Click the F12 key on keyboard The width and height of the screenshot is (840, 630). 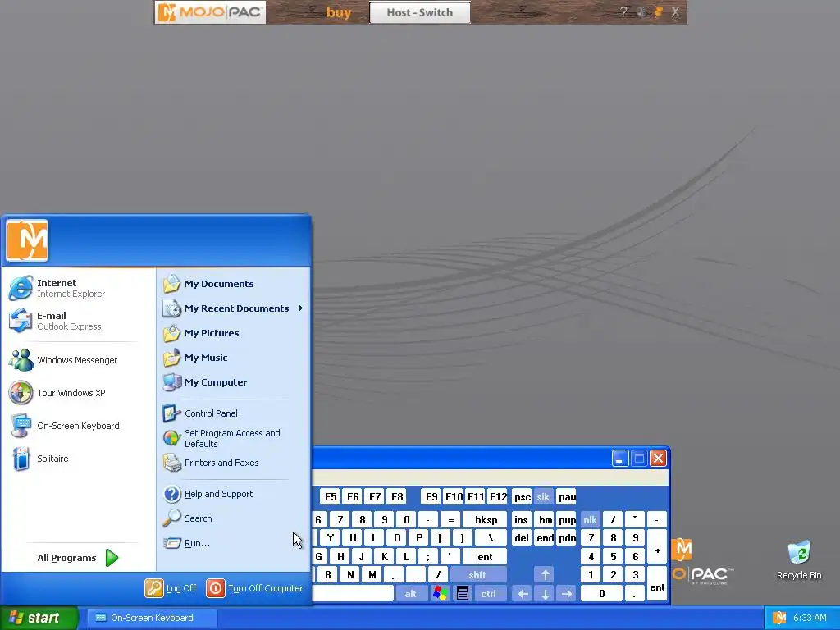click(498, 496)
